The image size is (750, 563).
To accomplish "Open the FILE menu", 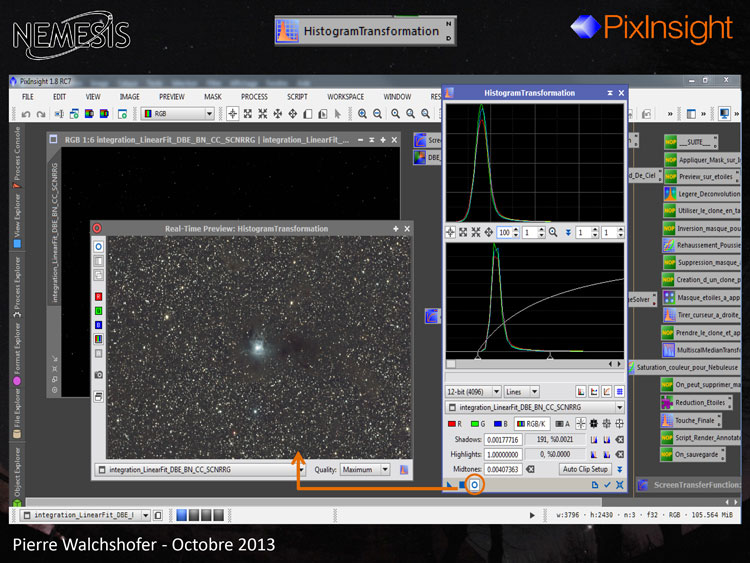I will click(x=28, y=97).
